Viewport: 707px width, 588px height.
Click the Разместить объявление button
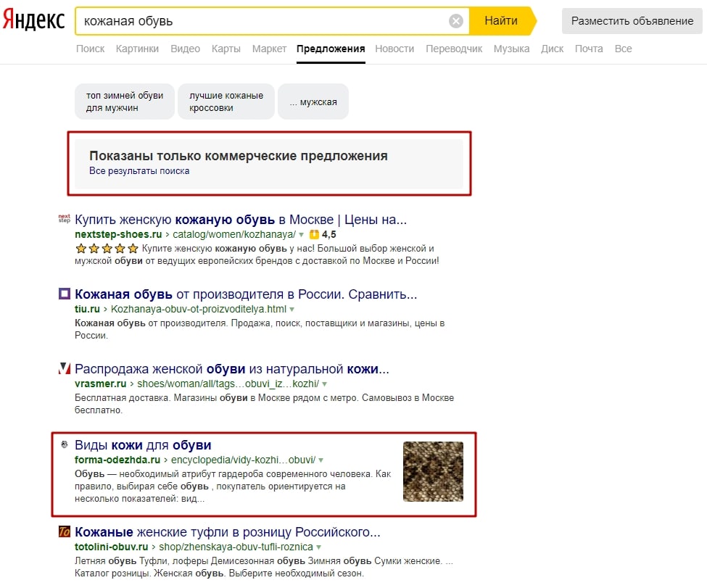pos(632,21)
